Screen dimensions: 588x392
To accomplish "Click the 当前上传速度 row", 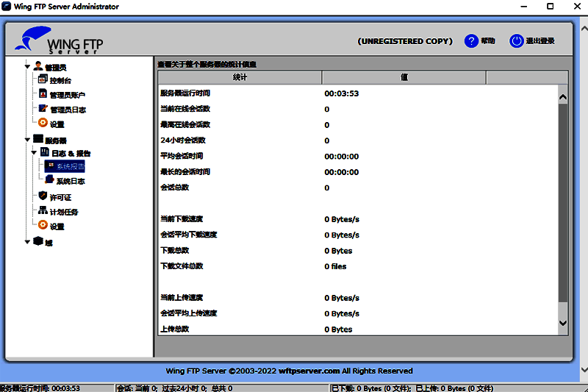I will [x=358, y=298].
